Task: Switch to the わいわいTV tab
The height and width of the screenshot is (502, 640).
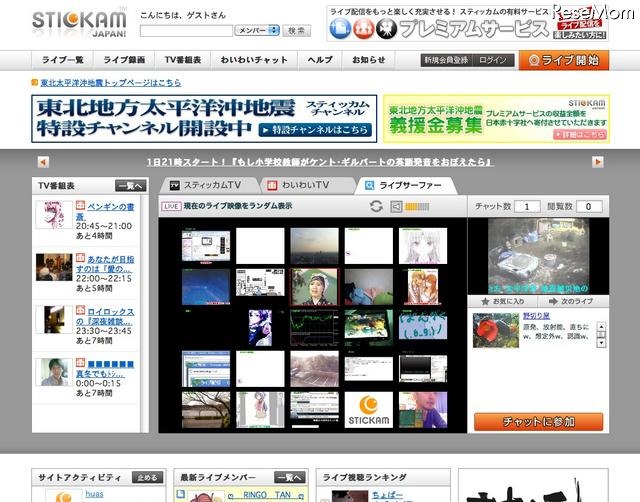Action: point(306,185)
